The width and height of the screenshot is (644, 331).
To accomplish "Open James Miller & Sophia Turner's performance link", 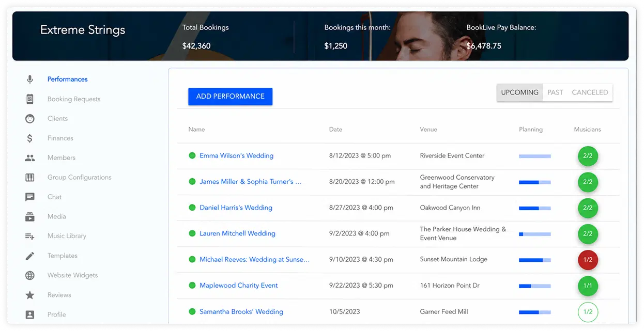I will pos(251,182).
